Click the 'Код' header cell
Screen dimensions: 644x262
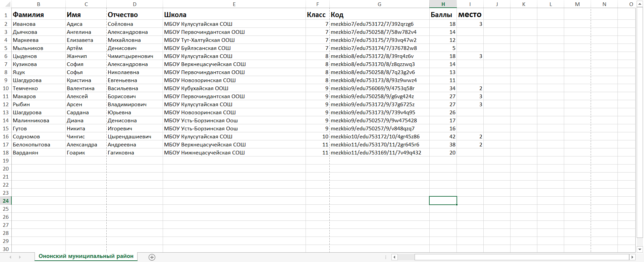(x=379, y=15)
